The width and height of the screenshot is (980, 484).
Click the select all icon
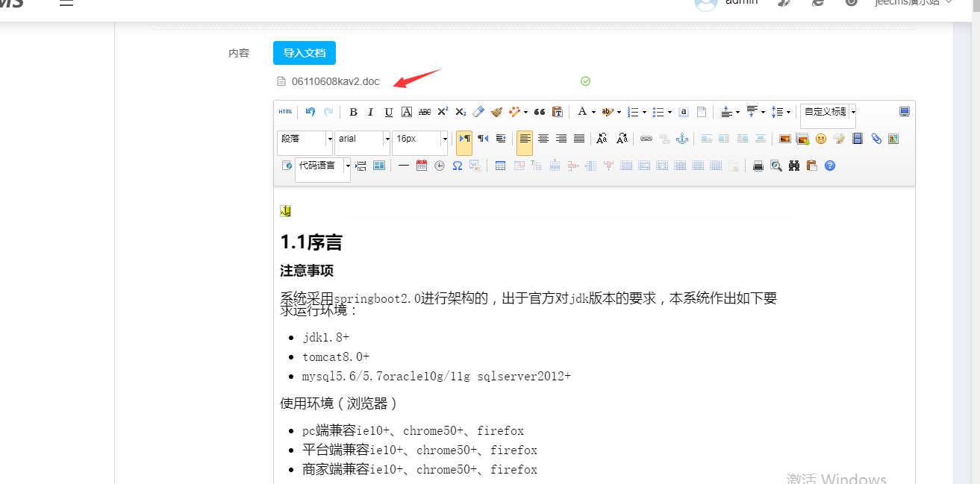pos(683,112)
